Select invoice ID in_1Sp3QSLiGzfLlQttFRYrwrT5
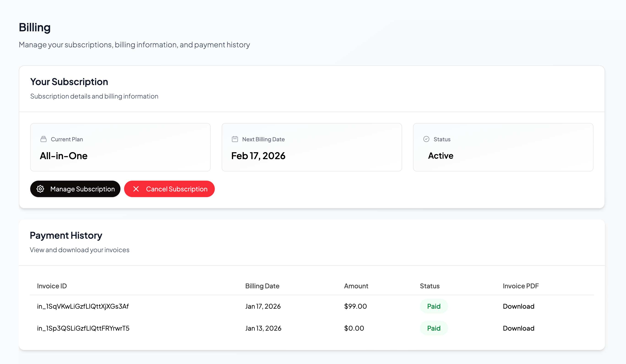 tap(83, 328)
